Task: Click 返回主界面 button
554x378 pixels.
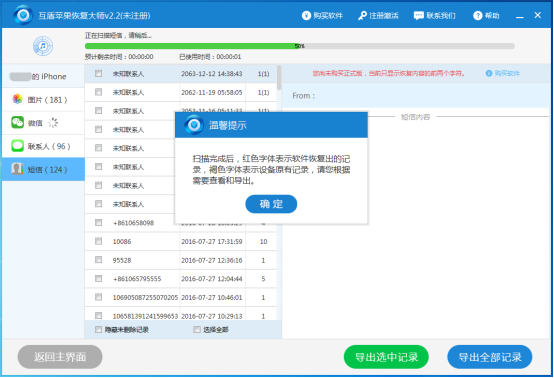Action: pos(60,357)
